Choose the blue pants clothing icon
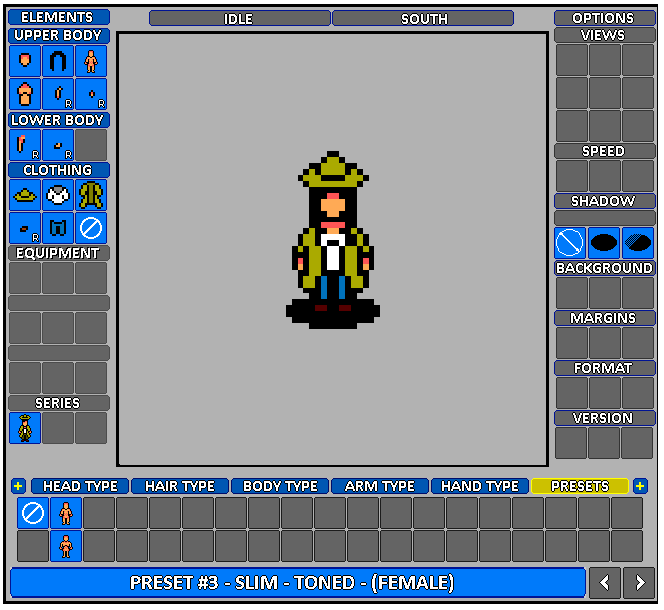This screenshot has height=610, width=664. point(58,228)
